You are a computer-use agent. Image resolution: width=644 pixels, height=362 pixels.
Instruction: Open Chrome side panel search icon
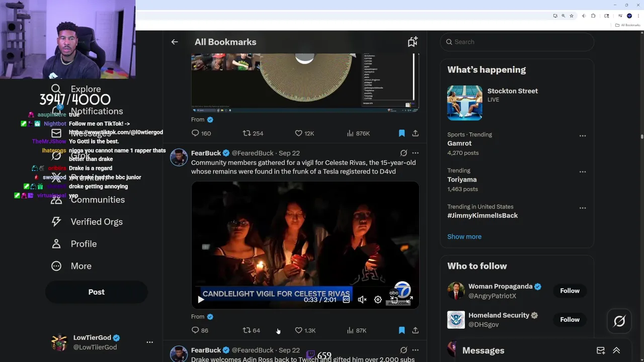coord(607,16)
